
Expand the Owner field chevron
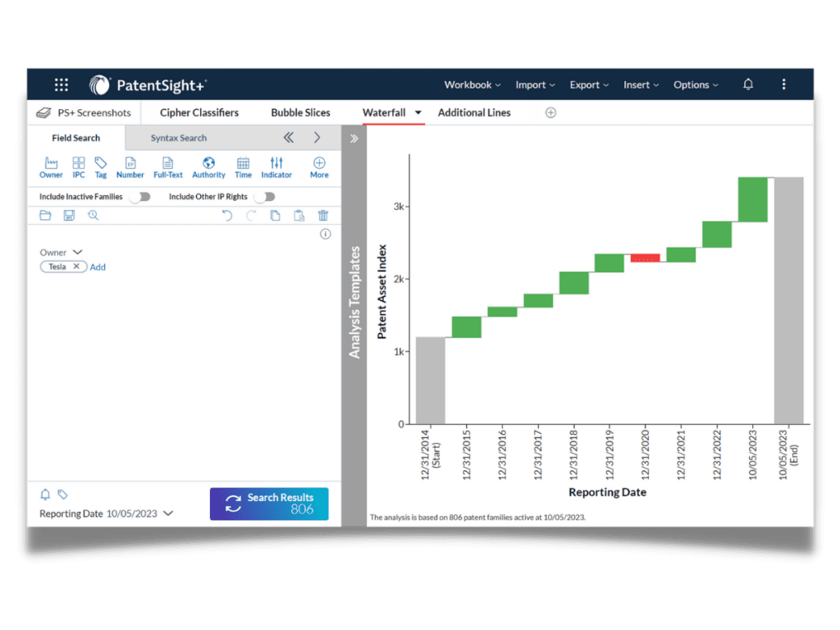78,252
